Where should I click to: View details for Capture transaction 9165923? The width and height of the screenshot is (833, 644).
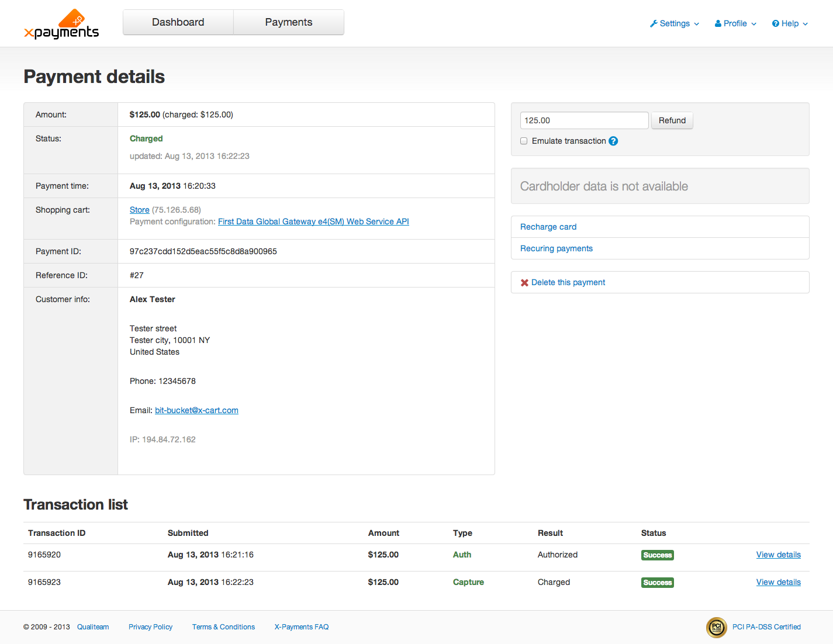click(x=778, y=582)
